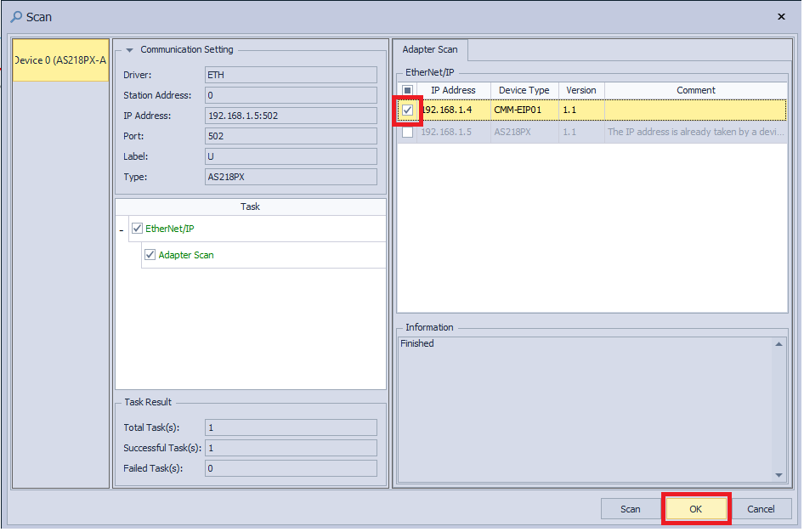This screenshot has width=804, height=532.
Task: Collapse the Communication Setting section
Action: click(129, 50)
